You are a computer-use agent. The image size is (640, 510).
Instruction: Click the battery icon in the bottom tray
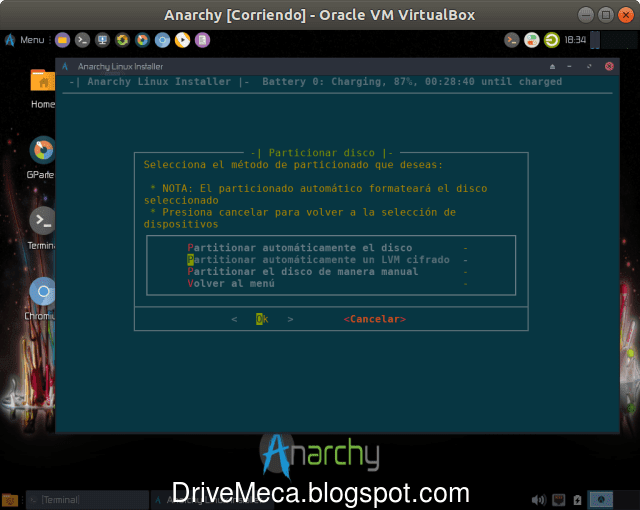[x=577, y=500]
